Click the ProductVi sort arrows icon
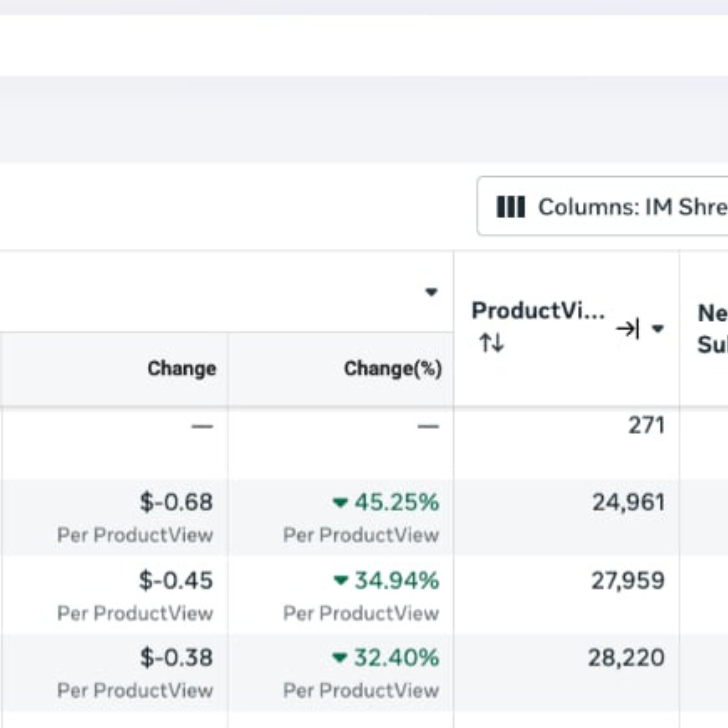The width and height of the screenshot is (728, 728). pyautogui.click(x=491, y=343)
